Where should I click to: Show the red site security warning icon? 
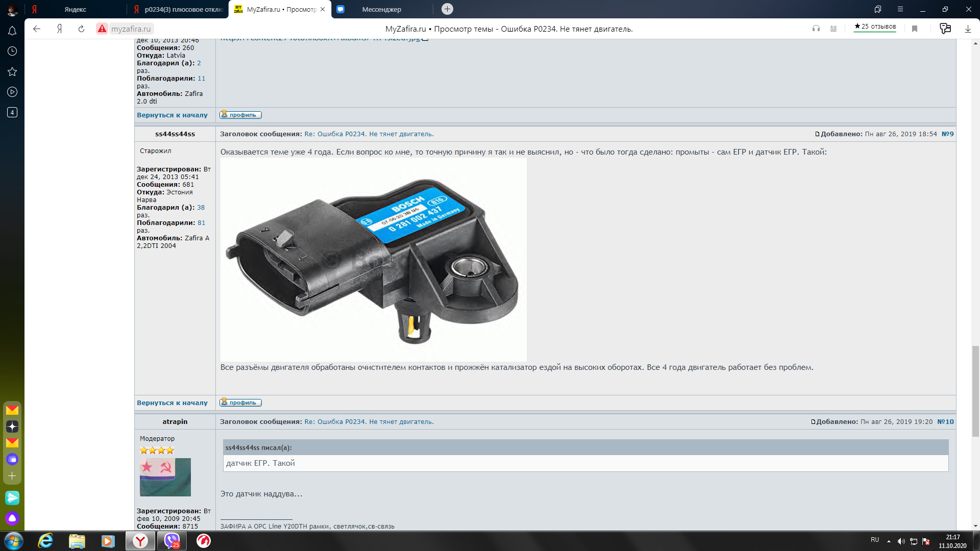(x=102, y=29)
